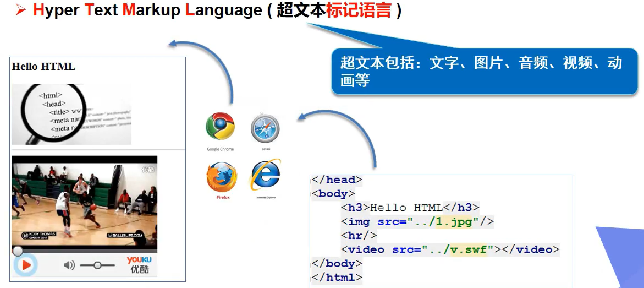Click the 'safari' label under the compass
The width and height of the screenshot is (644, 288).
pyautogui.click(x=266, y=149)
